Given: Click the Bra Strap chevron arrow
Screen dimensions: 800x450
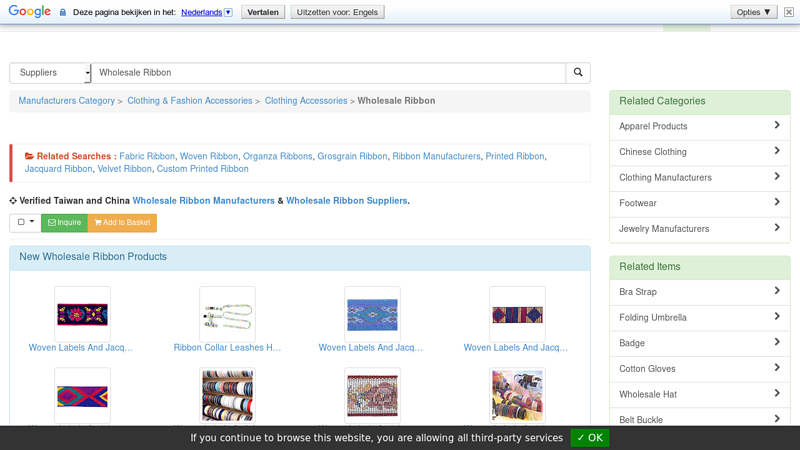Looking at the screenshot, I should [777, 292].
